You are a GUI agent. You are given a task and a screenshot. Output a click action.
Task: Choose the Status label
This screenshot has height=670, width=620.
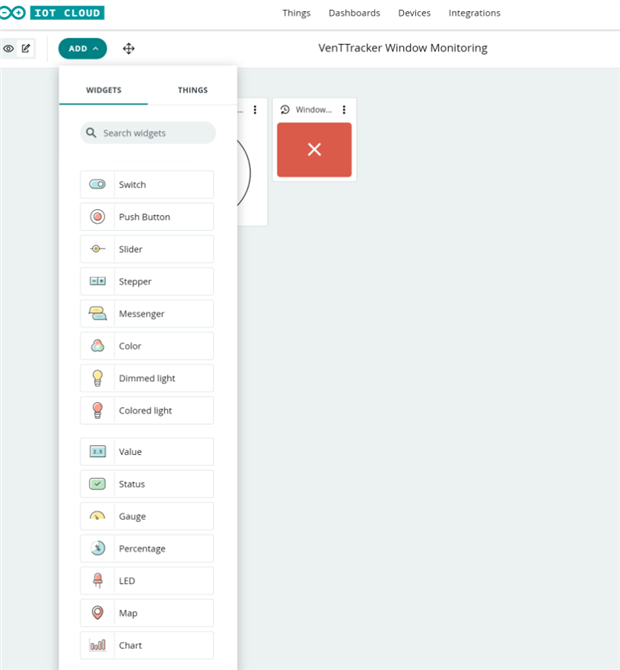[x=132, y=484]
